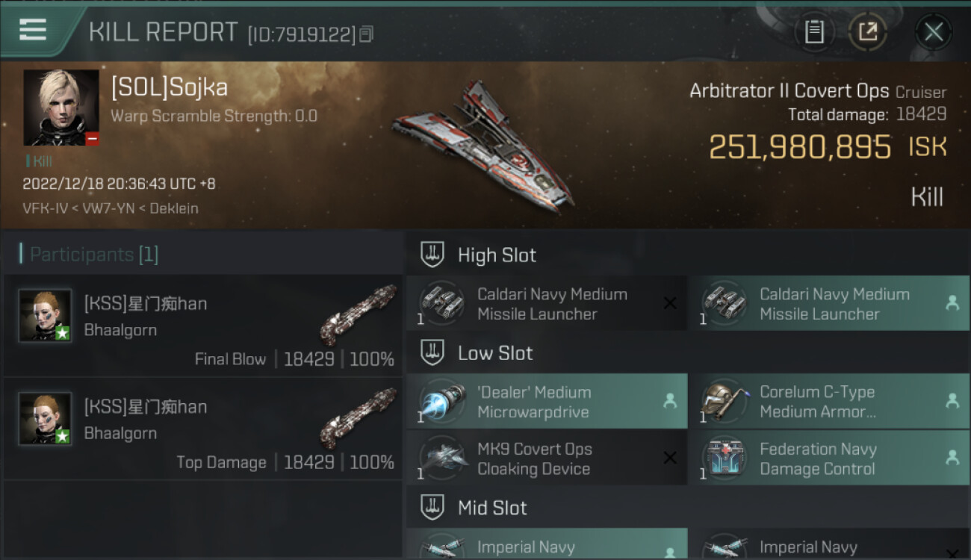Open the hamburger menu icon
This screenshot has width=971, height=560.
point(33,30)
